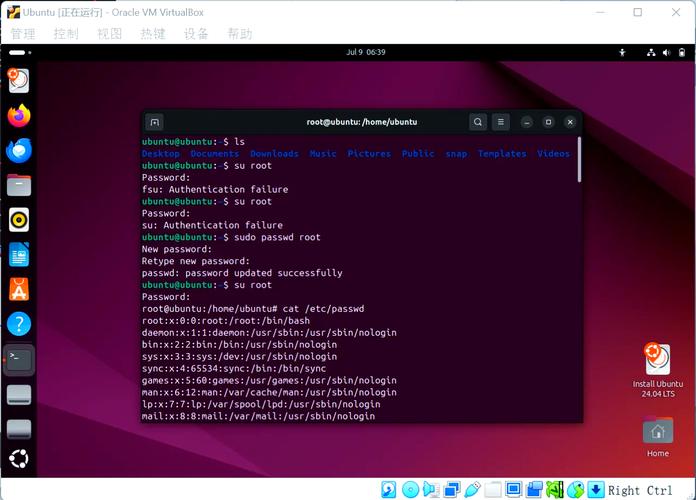Click the VirtualBox USB devices status icon

pyautogui.click(x=472, y=490)
